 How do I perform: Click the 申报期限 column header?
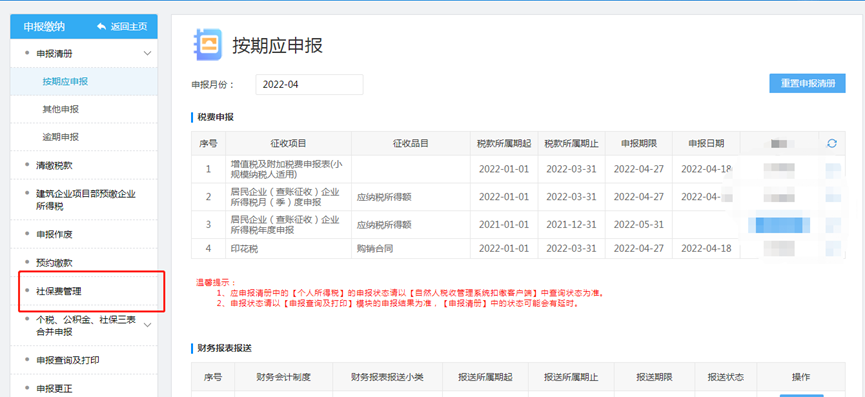639,143
